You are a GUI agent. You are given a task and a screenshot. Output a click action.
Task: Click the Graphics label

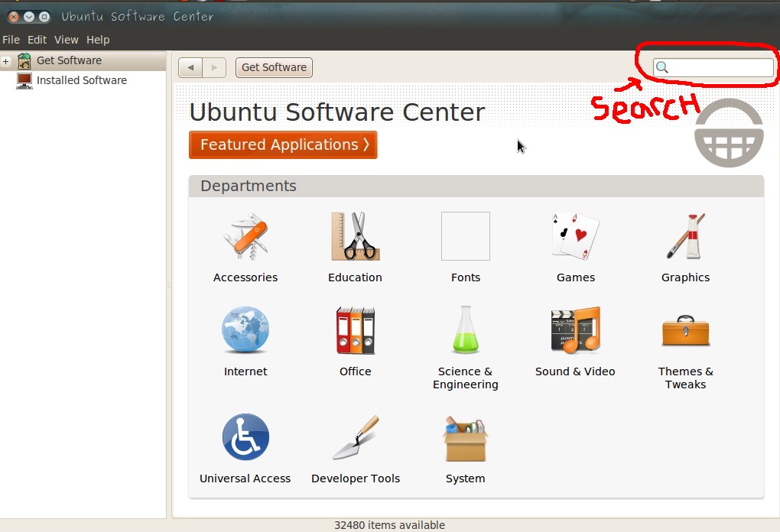pos(685,277)
